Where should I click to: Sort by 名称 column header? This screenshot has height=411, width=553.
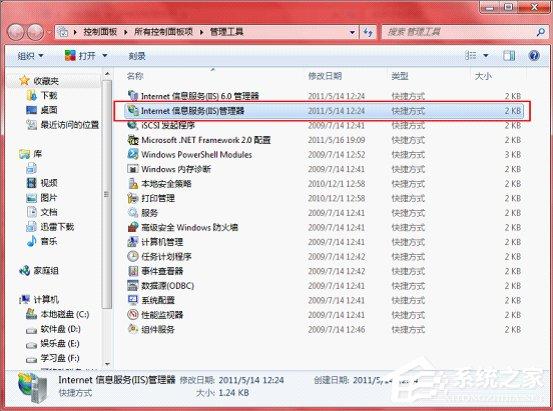(135, 76)
